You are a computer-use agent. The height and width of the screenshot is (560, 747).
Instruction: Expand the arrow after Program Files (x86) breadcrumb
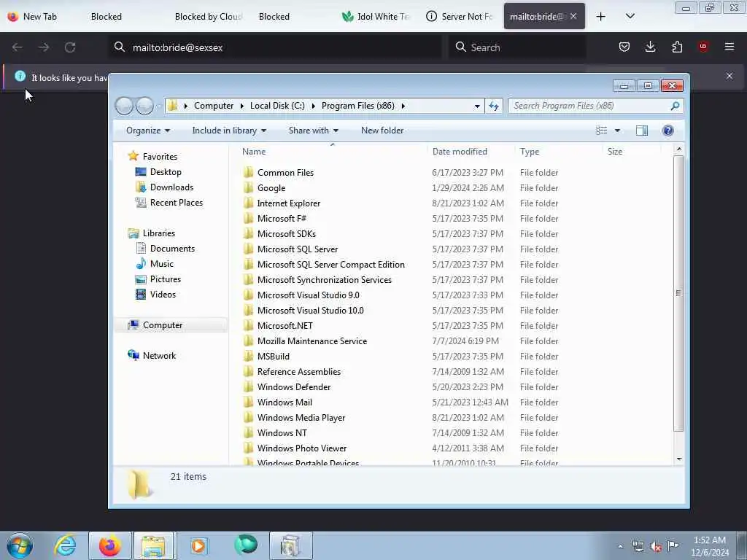point(403,106)
